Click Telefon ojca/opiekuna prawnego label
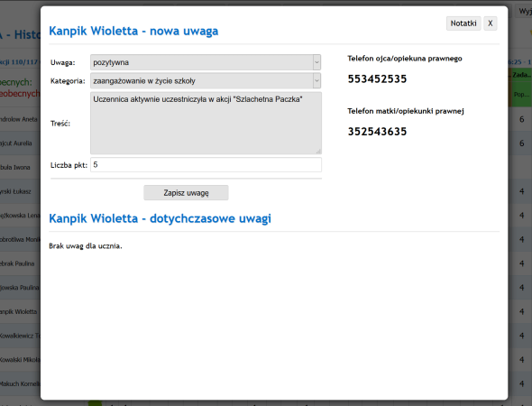This screenshot has height=406, width=532. [405, 59]
